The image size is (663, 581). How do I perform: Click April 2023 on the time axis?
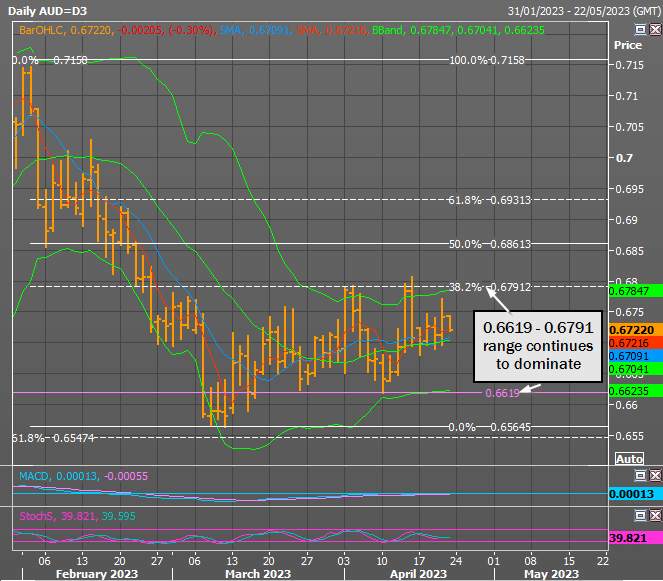point(418,574)
